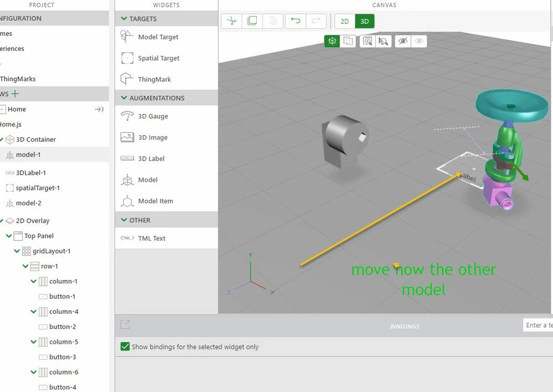This screenshot has width=553, height=392.
Task: Select button-3 in the tree
Action: (x=63, y=357)
